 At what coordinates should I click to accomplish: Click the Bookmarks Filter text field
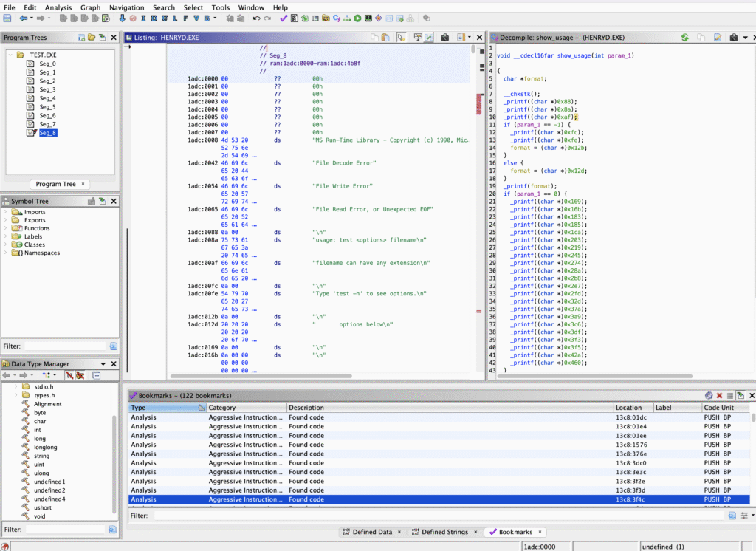click(436, 516)
